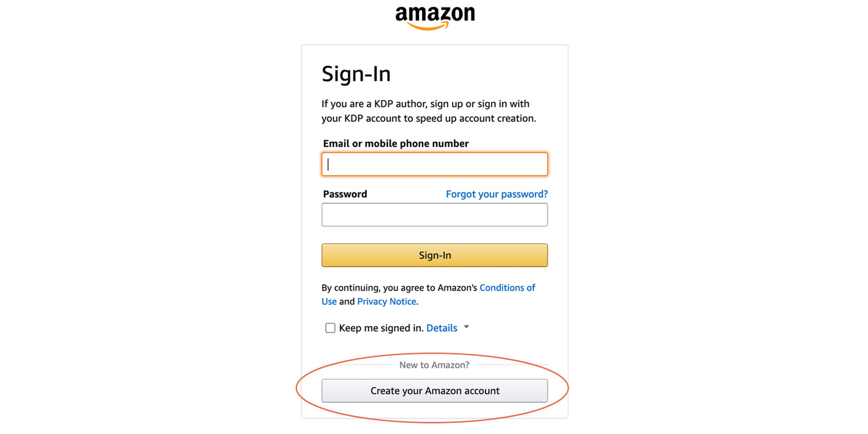The height and width of the screenshot is (434, 868).
Task: Click the New to Amazon divider area
Action: pos(434,365)
